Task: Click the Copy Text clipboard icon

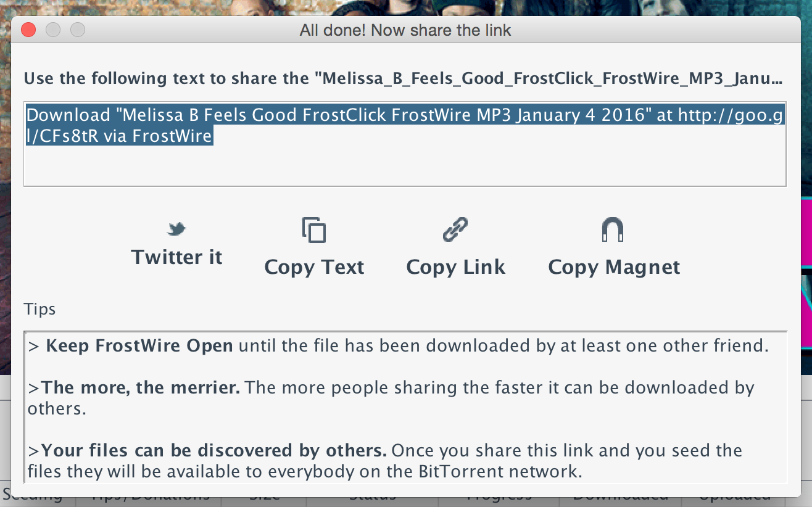Action: coord(314,230)
